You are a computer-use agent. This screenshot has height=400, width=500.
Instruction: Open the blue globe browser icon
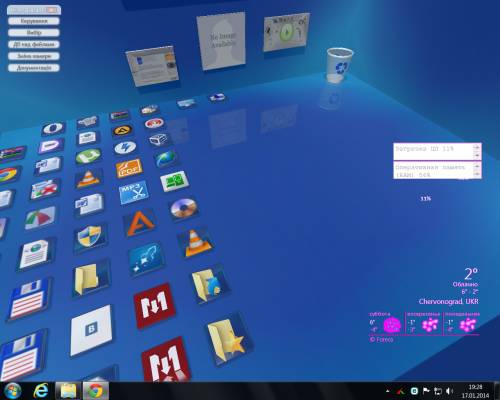[166, 159]
